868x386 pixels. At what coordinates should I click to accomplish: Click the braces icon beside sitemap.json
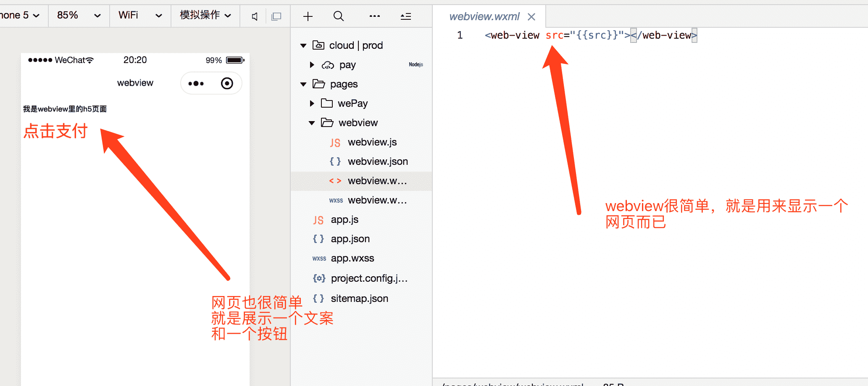tap(318, 299)
